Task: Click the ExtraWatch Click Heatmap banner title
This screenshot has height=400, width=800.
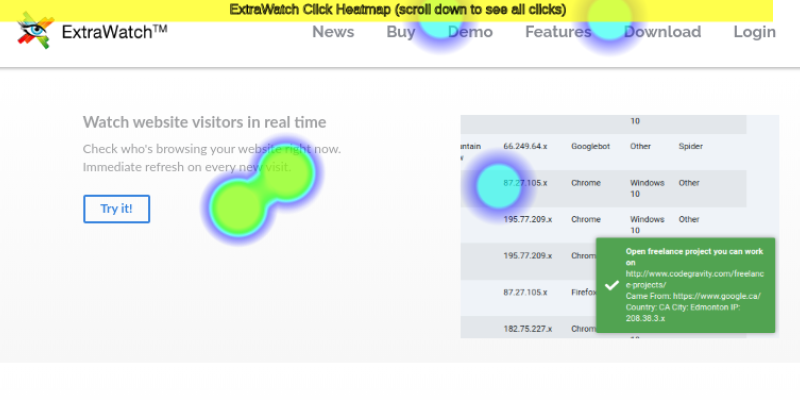Action: tap(397, 9)
